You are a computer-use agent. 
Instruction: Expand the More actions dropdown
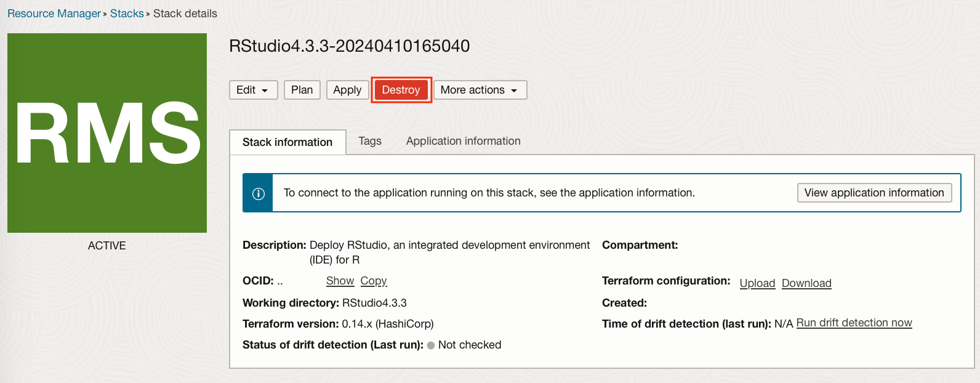[480, 90]
